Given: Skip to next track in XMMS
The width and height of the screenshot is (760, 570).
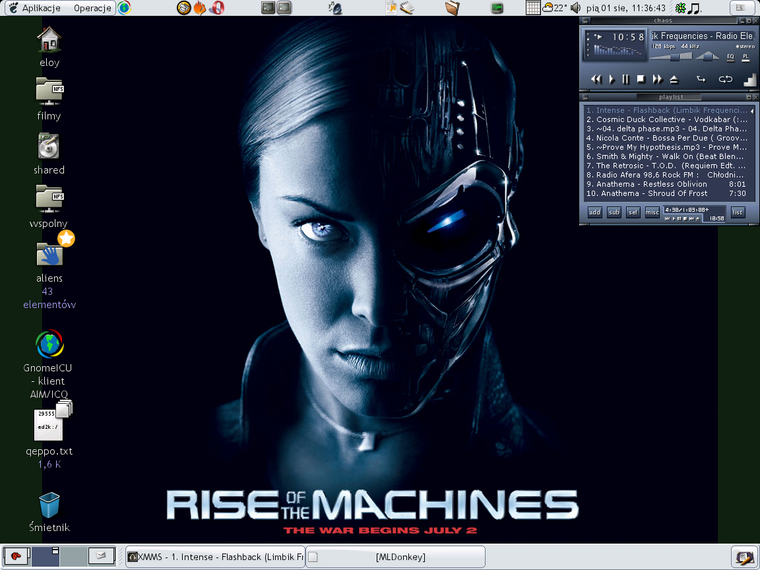Looking at the screenshot, I should pos(657,79).
